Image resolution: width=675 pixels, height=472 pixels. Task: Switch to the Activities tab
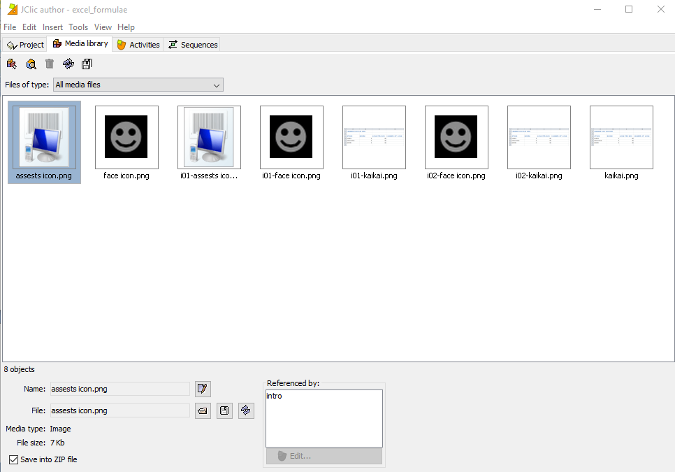(x=138, y=45)
